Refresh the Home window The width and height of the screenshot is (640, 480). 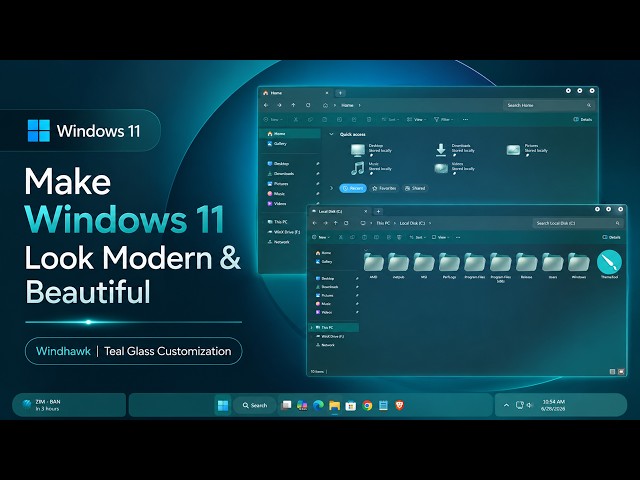308,105
